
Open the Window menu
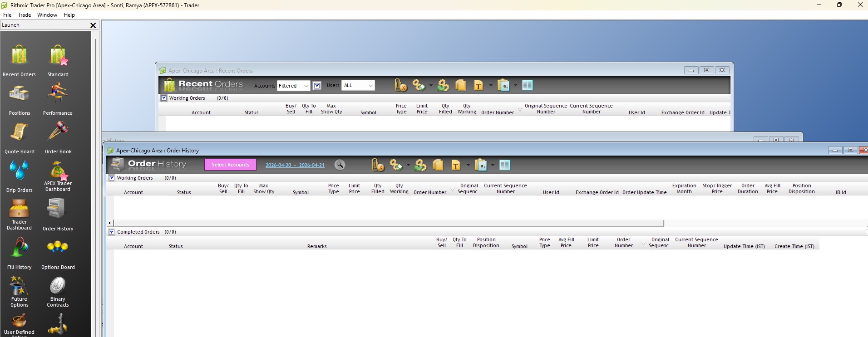click(x=47, y=15)
